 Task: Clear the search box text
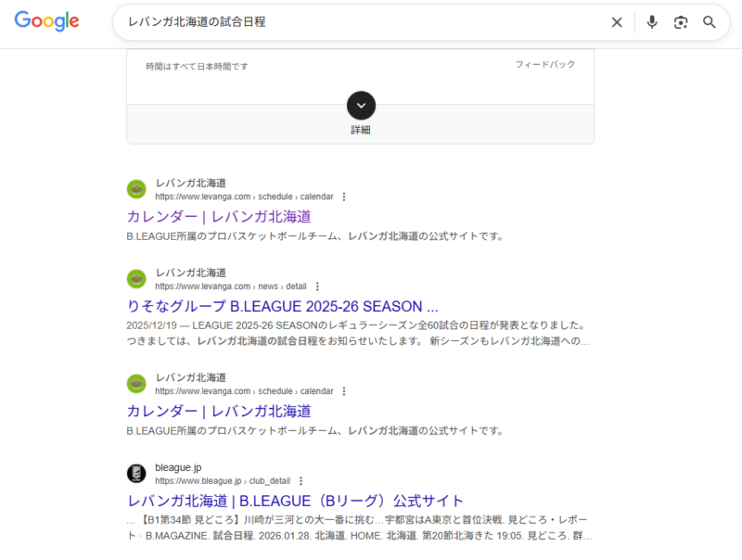pyautogui.click(x=617, y=22)
